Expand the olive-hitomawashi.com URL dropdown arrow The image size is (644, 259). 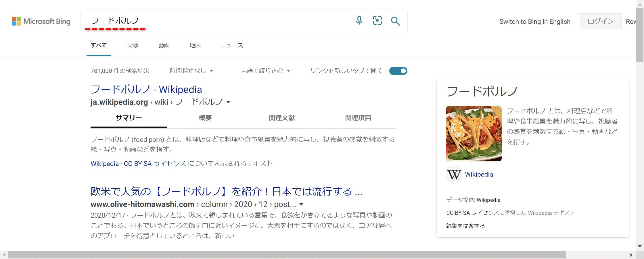[x=301, y=204]
